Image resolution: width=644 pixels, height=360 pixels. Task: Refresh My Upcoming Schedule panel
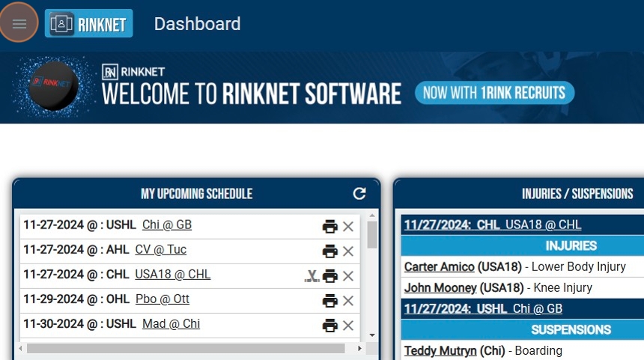click(x=359, y=193)
